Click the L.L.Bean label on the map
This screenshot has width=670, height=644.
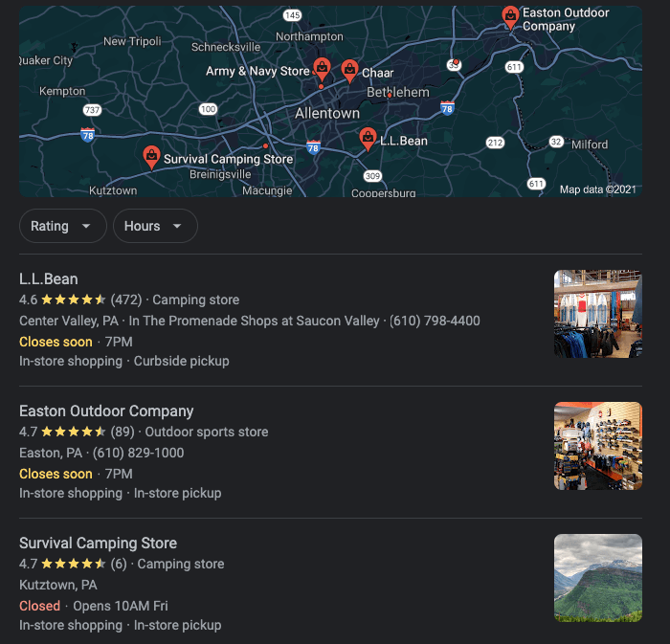pyautogui.click(x=404, y=141)
